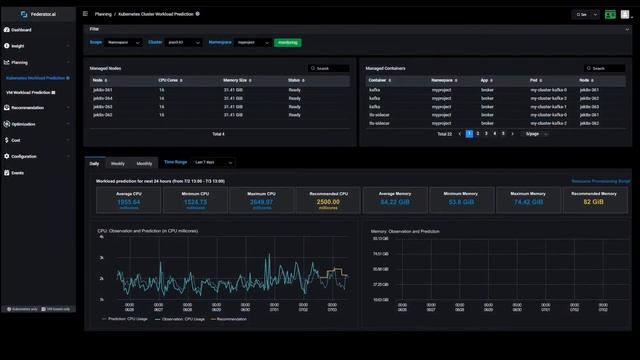
Task: Open the Cluster dropdown
Action: pyautogui.click(x=184, y=42)
